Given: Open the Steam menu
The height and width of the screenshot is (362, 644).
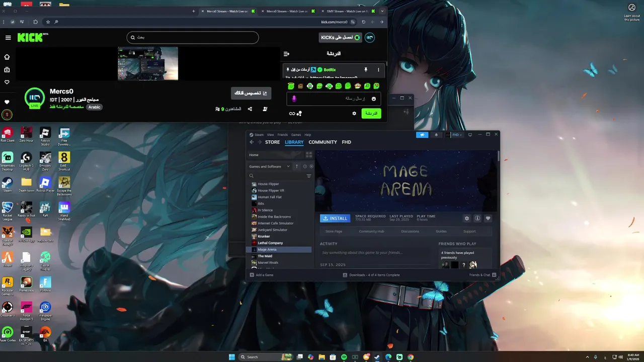Looking at the screenshot, I should [x=257, y=135].
